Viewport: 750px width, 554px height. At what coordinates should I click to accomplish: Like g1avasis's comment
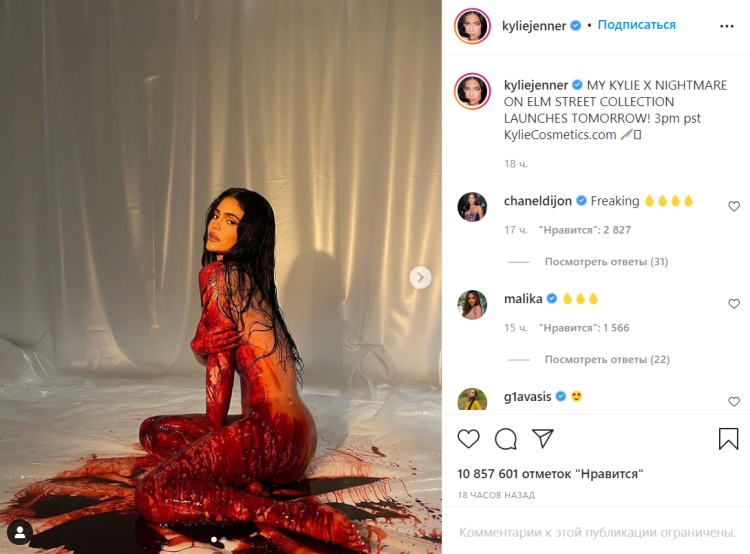[x=734, y=401]
